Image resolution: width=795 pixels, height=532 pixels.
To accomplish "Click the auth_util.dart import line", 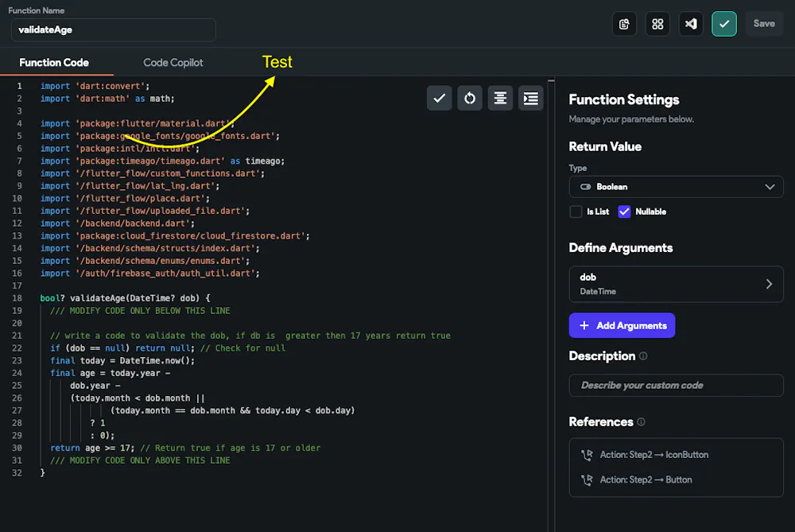I will (149, 274).
